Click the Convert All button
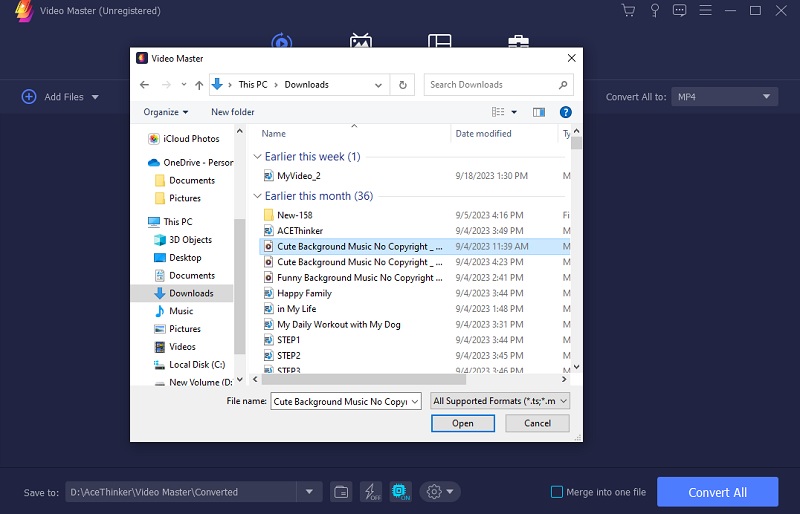 (717, 492)
